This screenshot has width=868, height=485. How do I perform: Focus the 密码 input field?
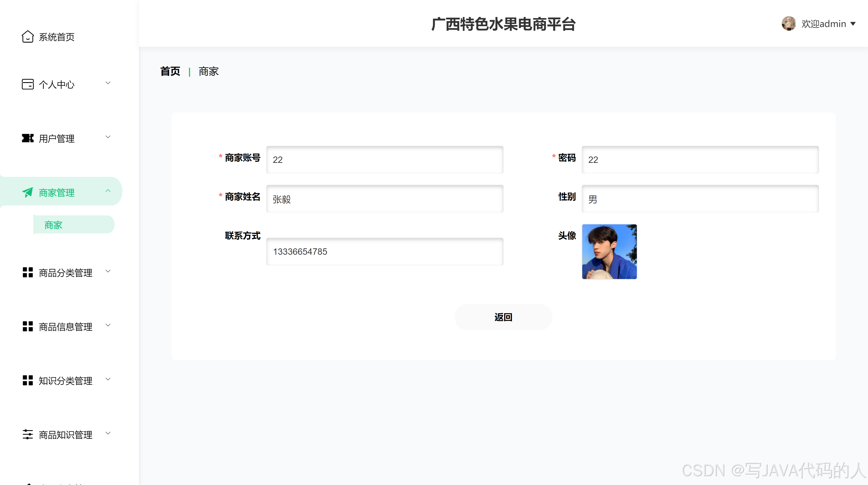point(700,160)
